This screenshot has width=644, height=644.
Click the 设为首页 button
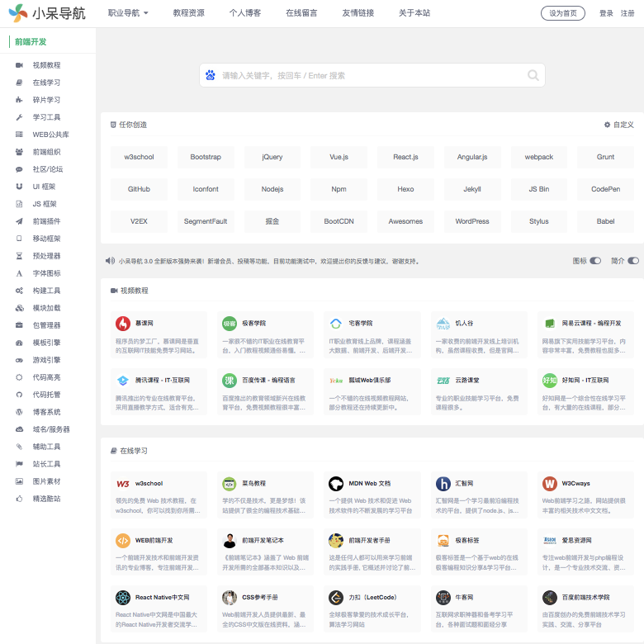click(563, 13)
